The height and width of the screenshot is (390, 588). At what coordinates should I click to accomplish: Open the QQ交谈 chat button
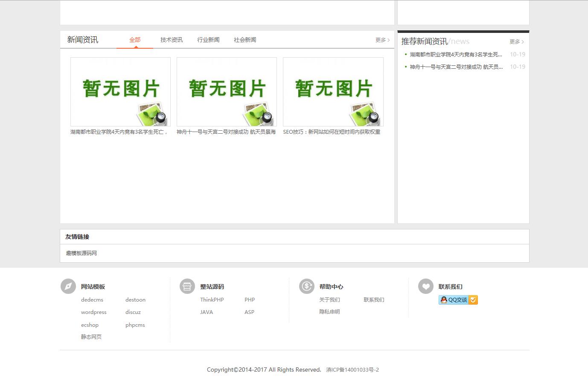point(458,300)
